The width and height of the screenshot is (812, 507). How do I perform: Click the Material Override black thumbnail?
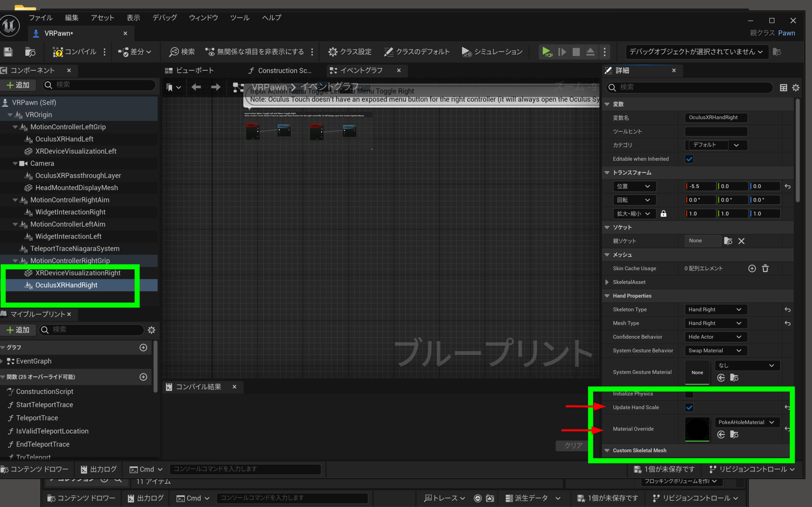[x=697, y=429]
